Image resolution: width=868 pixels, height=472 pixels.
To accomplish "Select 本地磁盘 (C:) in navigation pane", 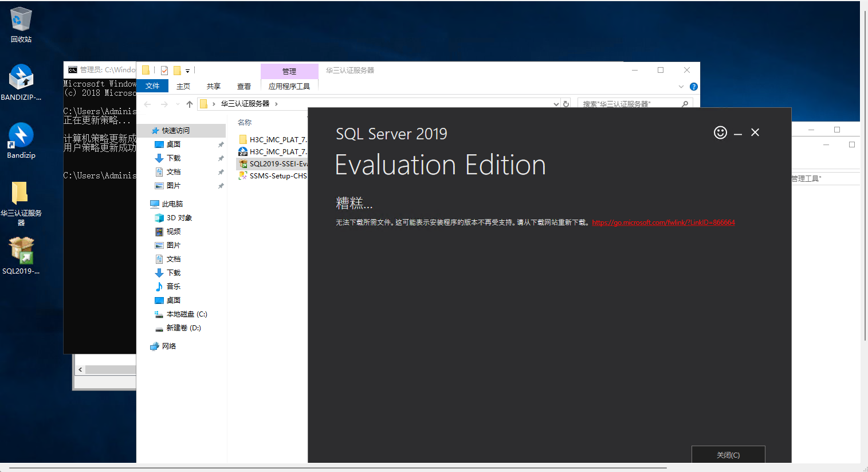I will 186,314.
